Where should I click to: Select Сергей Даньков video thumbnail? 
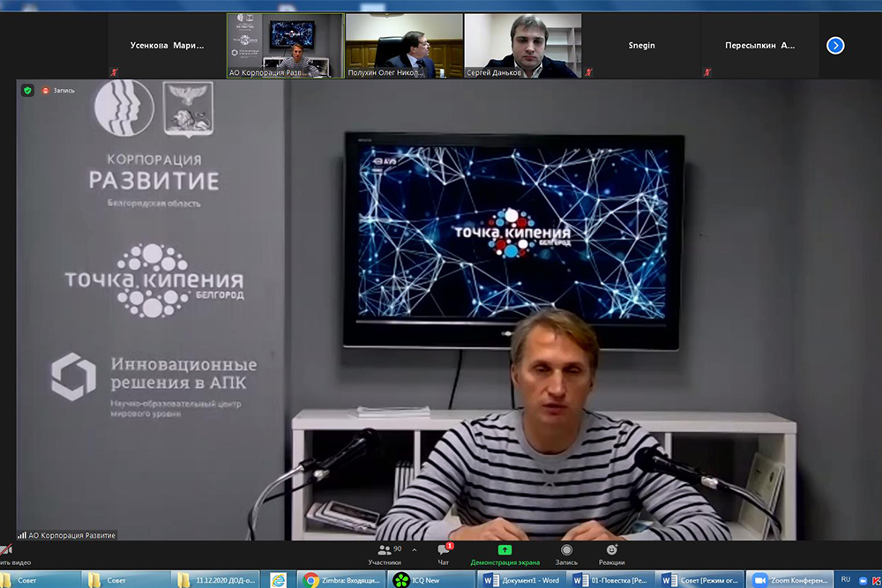point(522,46)
